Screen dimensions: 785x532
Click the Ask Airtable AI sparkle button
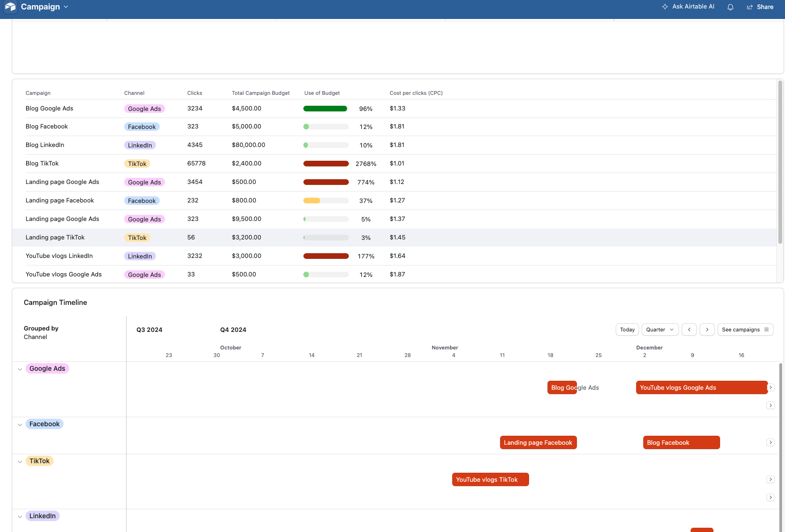[688, 7]
